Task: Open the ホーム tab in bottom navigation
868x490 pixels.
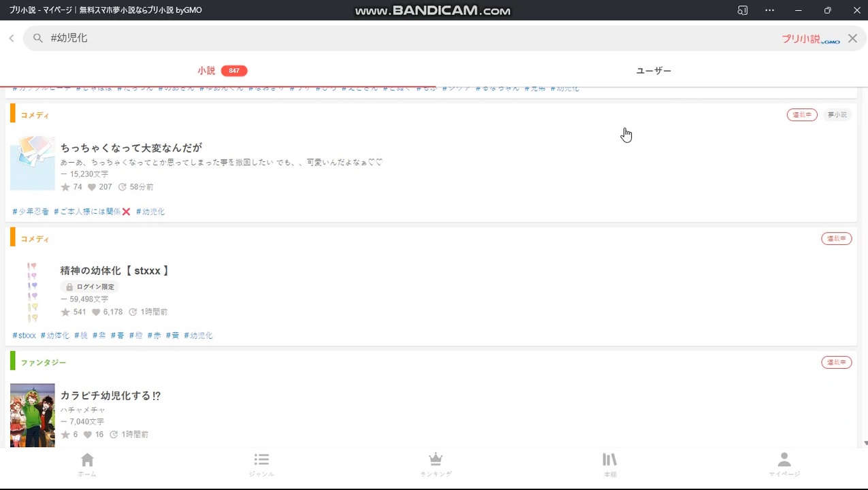Action: 86,464
